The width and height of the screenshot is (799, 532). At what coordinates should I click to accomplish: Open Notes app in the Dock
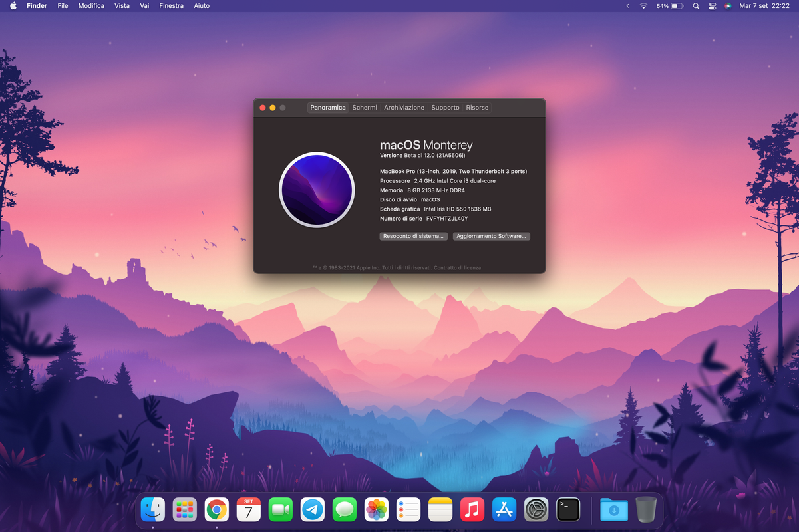coord(440,510)
